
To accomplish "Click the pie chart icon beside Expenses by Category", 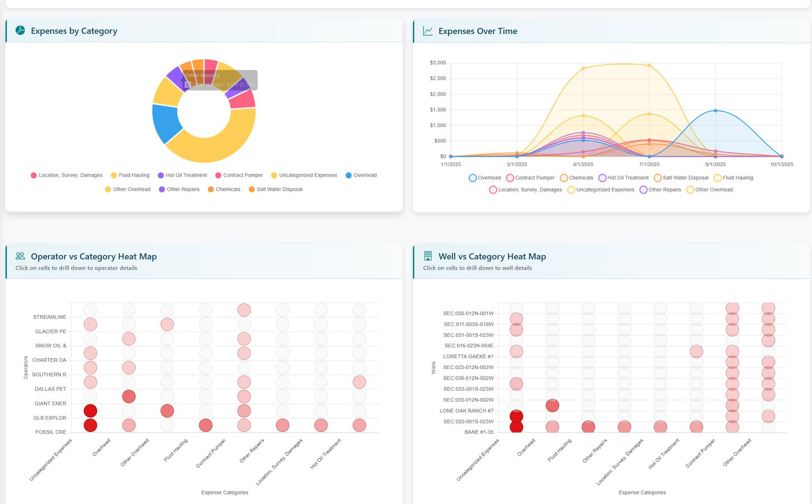I will (x=20, y=30).
